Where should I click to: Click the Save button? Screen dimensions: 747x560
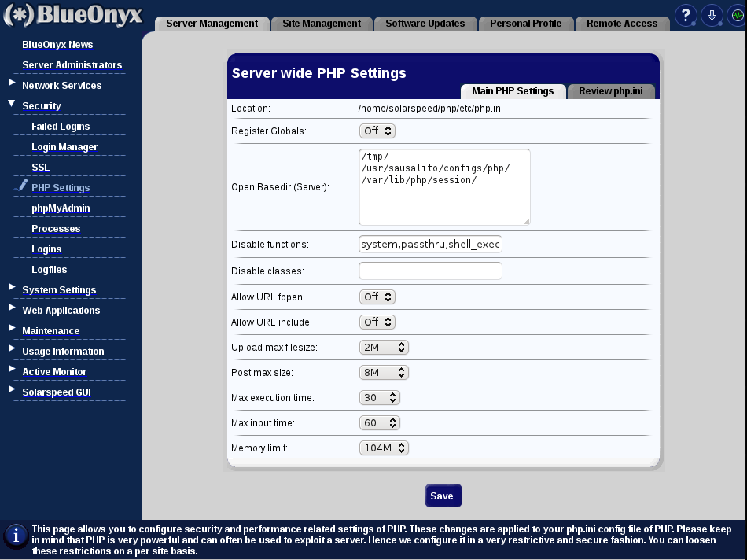click(443, 496)
